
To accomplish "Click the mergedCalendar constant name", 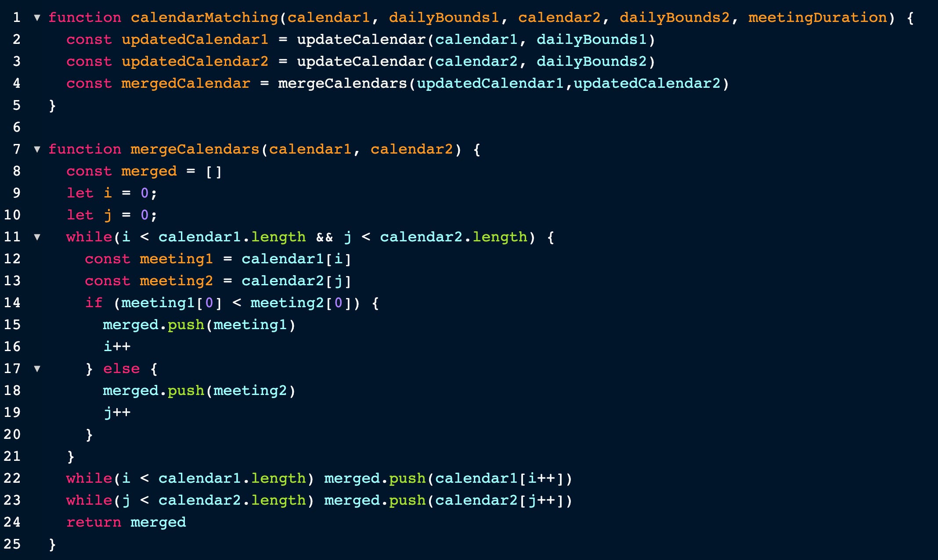I will [x=185, y=83].
